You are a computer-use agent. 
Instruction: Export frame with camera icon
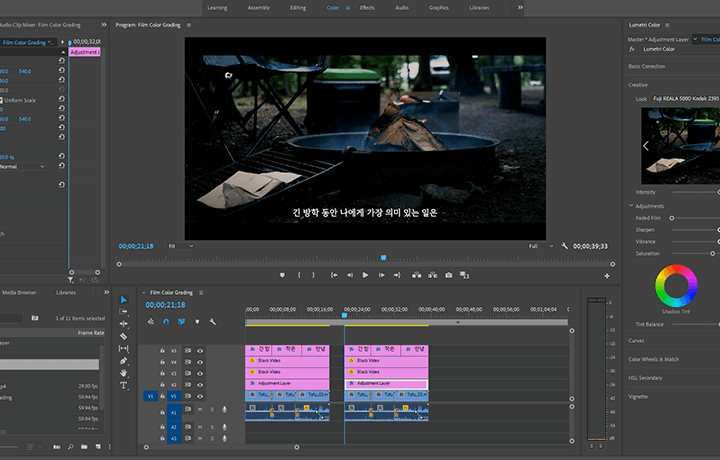point(449,275)
